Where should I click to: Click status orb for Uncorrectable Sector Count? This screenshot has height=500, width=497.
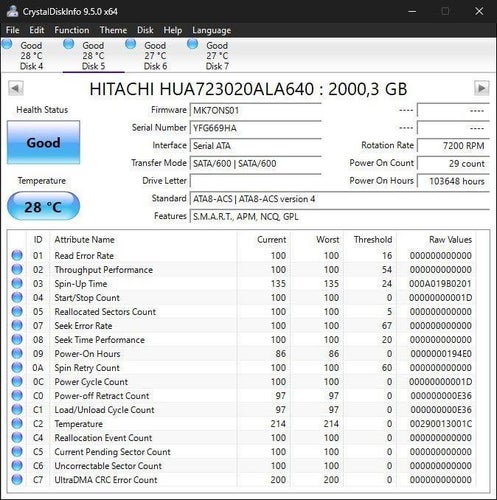17,465
